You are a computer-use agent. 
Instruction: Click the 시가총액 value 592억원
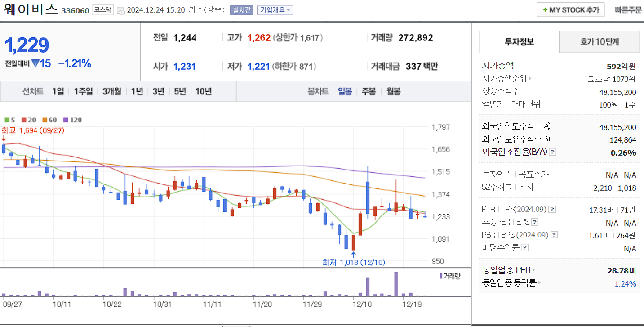click(x=621, y=67)
